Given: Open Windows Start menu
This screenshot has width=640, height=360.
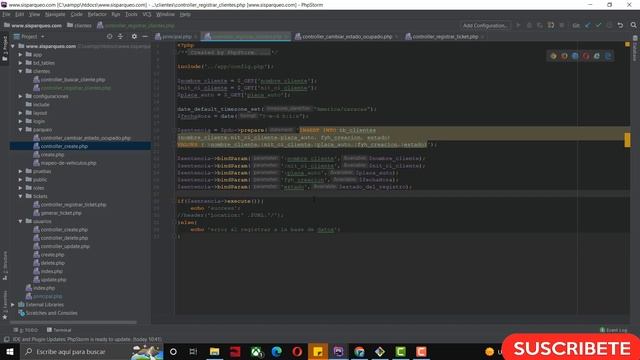Looking at the screenshot, I should pyautogui.click(x=10, y=351).
